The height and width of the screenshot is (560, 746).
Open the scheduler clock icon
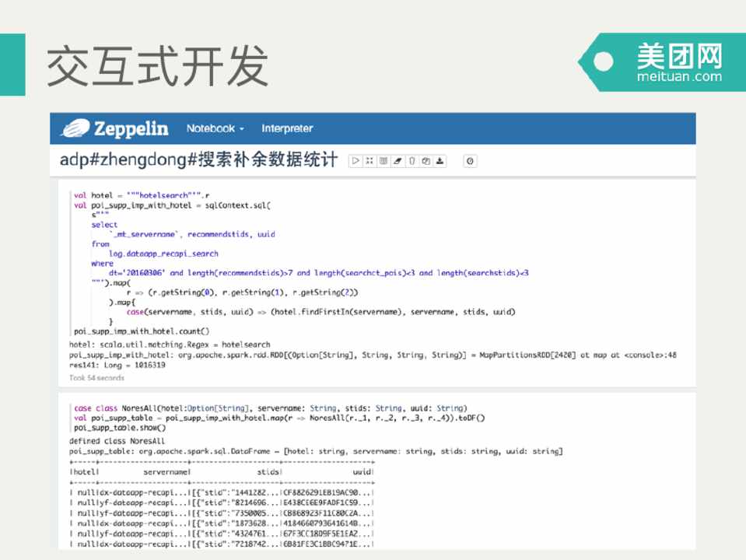click(470, 161)
